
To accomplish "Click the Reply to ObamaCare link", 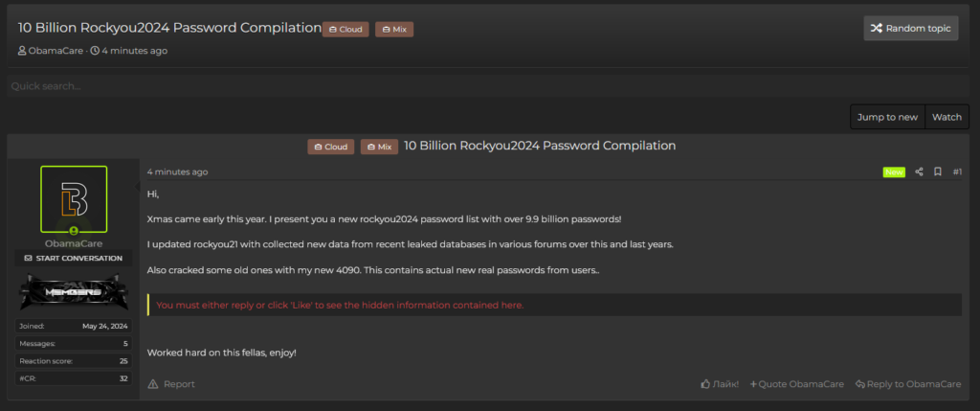I will coord(908,384).
